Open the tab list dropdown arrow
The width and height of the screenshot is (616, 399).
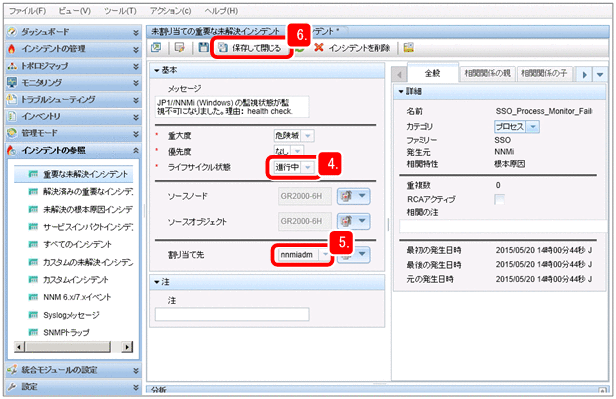[x=600, y=74]
